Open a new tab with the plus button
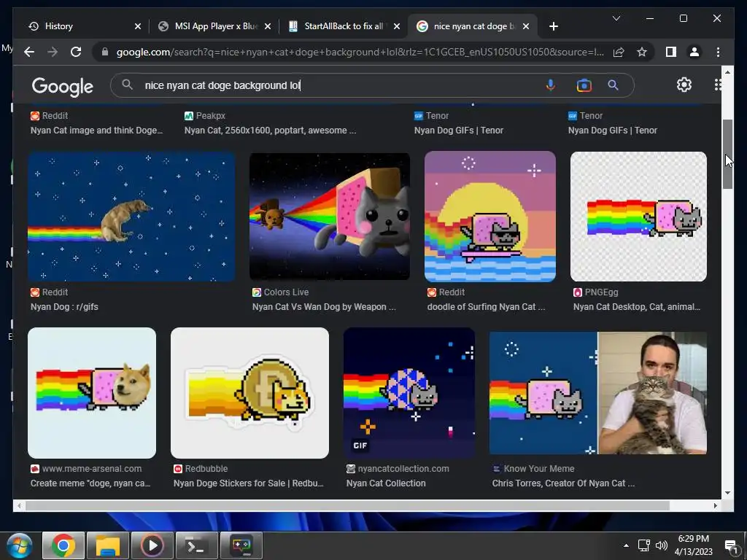The image size is (747, 560). (553, 26)
